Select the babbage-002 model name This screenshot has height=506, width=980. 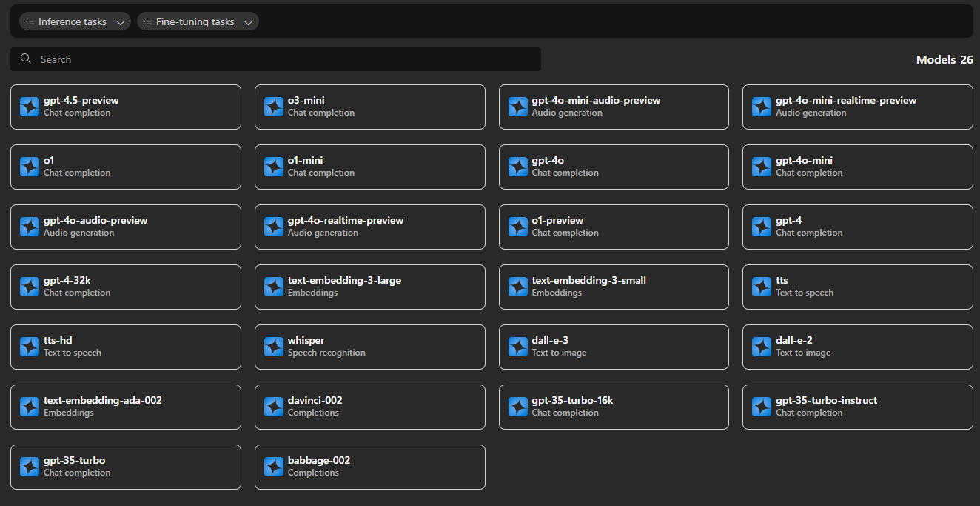(319, 461)
